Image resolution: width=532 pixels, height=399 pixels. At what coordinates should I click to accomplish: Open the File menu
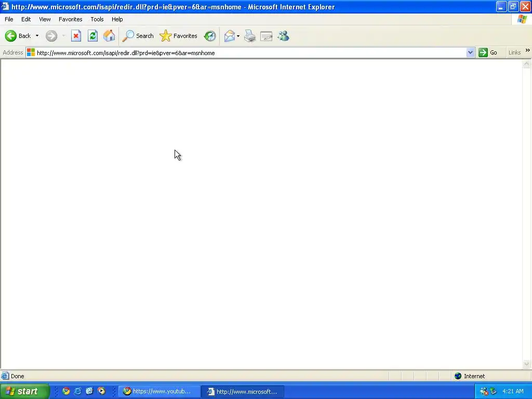pos(9,19)
